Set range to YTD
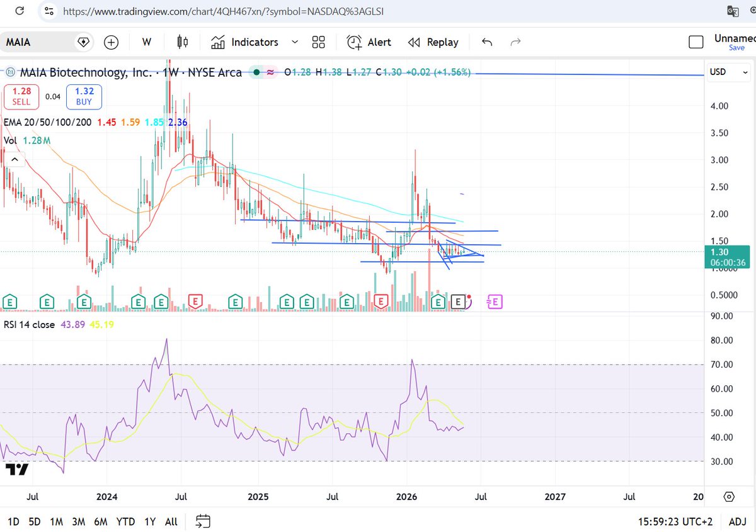The width and height of the screenshot is (756, 532). pos(125,521)
